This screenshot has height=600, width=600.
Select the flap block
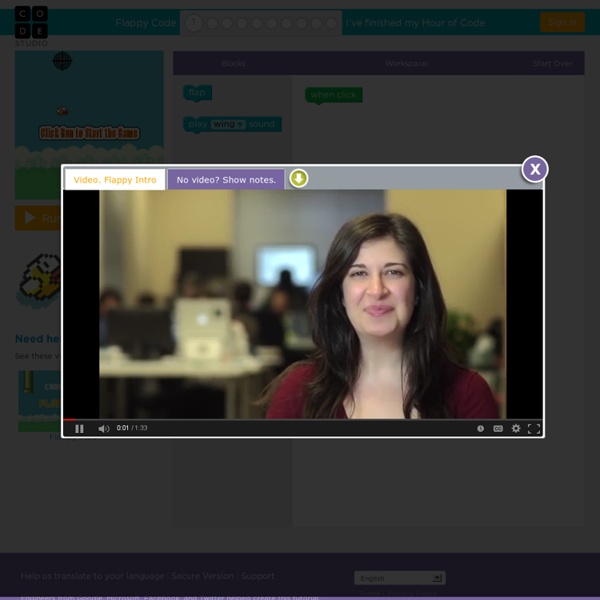(x=197, y=93)
